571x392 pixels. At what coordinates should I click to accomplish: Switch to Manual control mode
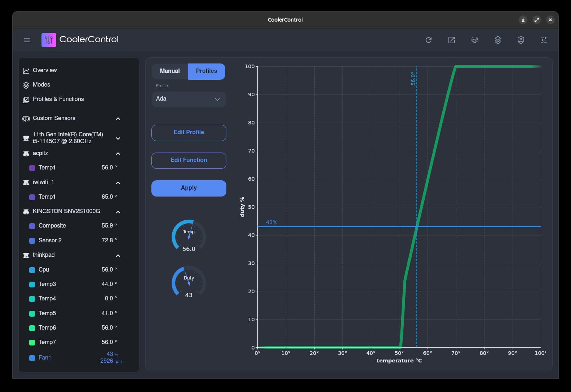tap(170, 71)
